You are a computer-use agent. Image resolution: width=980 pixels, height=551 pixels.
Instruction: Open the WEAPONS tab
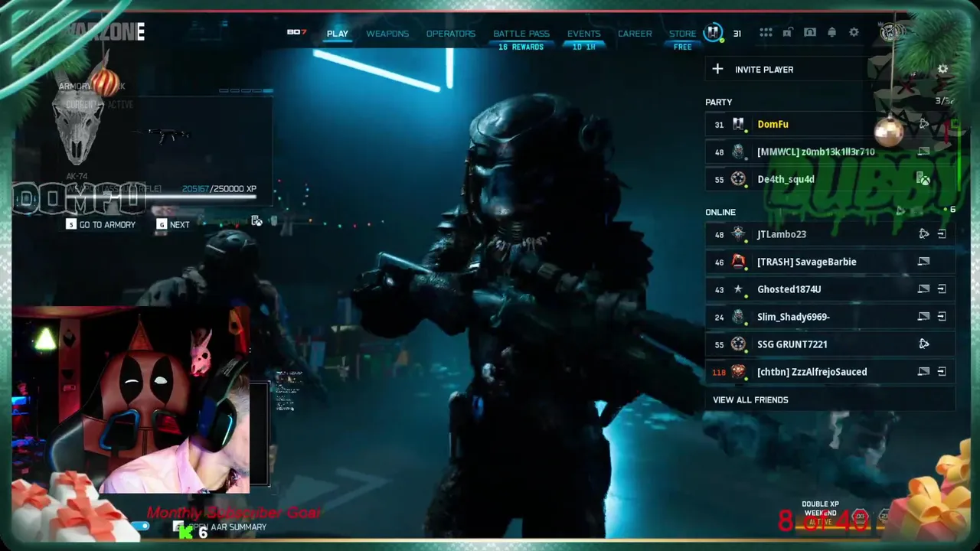(x=387, y=34)
